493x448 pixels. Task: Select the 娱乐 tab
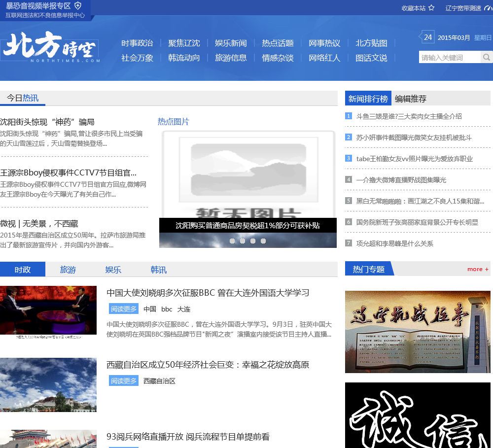click(113, 270)
